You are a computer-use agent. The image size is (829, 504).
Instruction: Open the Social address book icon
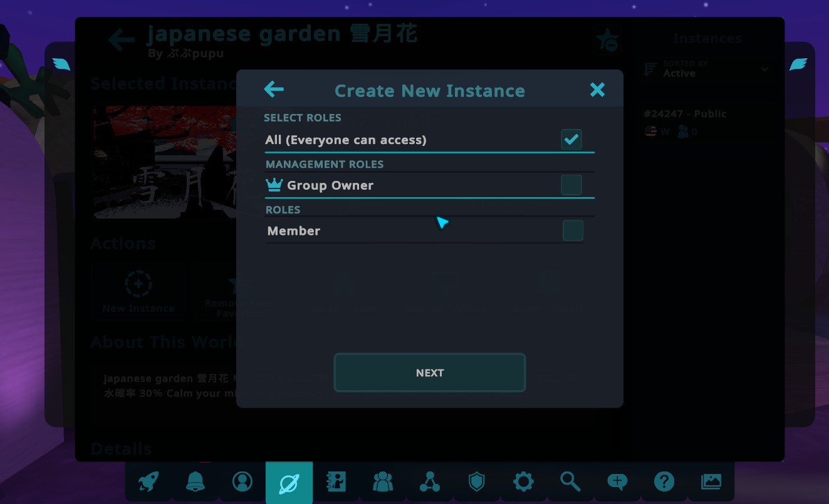tap(336, 482)
